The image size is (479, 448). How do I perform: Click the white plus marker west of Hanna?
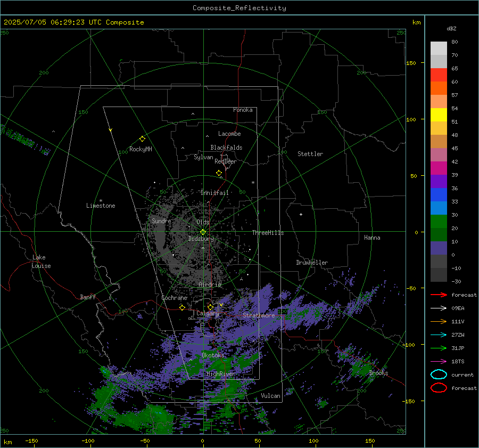click(301, 214)
